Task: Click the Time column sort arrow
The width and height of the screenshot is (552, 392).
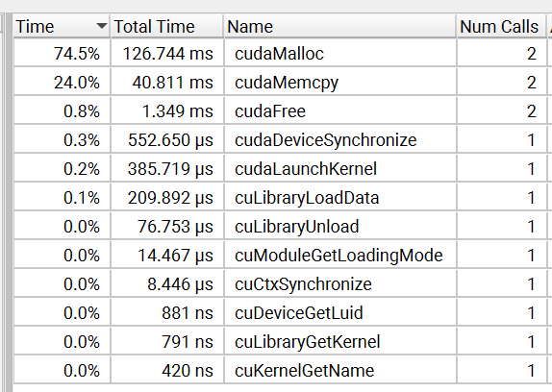Action: tap(102, 26)
